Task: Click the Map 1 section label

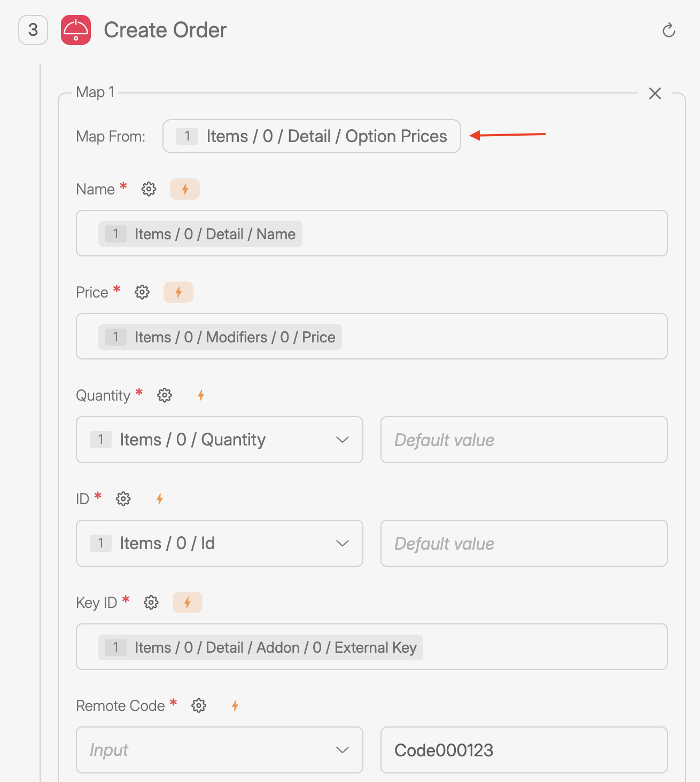Action: [x=95, y=92]
